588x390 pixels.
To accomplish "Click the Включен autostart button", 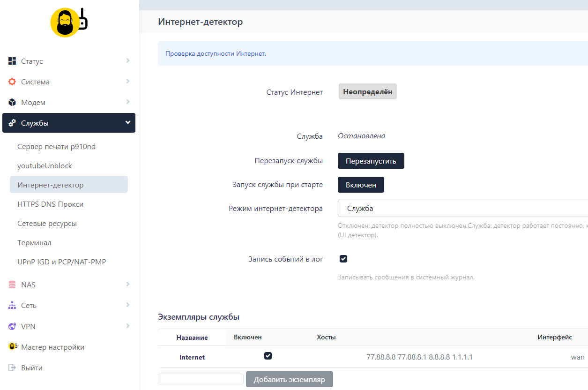I will 361,185.
